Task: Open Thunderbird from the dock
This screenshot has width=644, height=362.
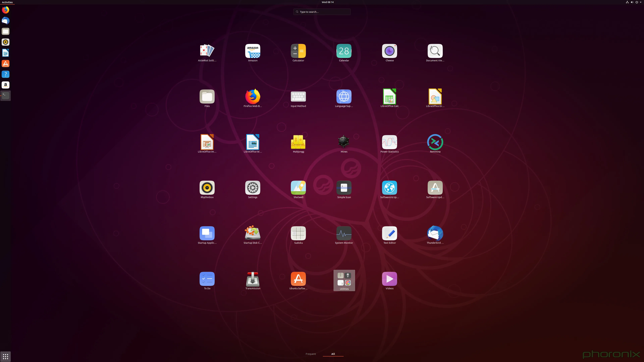Action: click(x=6, y=21)
